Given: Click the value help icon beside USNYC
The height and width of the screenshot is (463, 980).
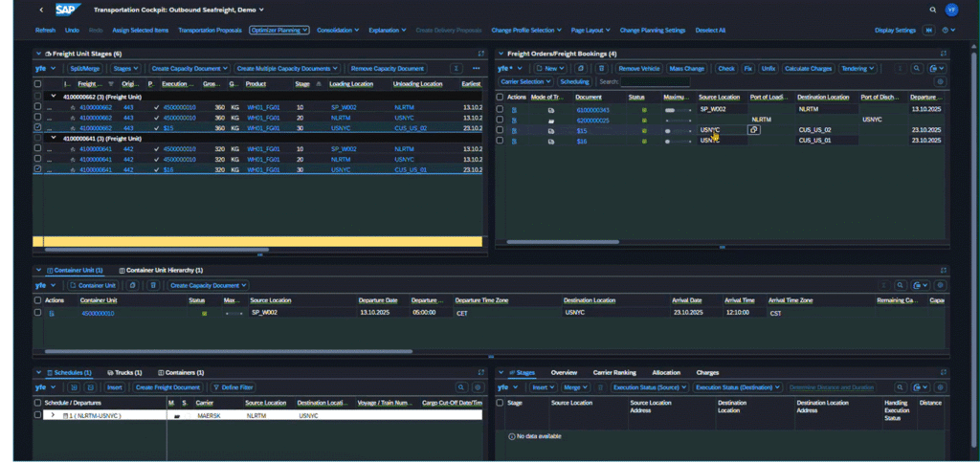Looking at the screenshot, I should pos(754,129).
